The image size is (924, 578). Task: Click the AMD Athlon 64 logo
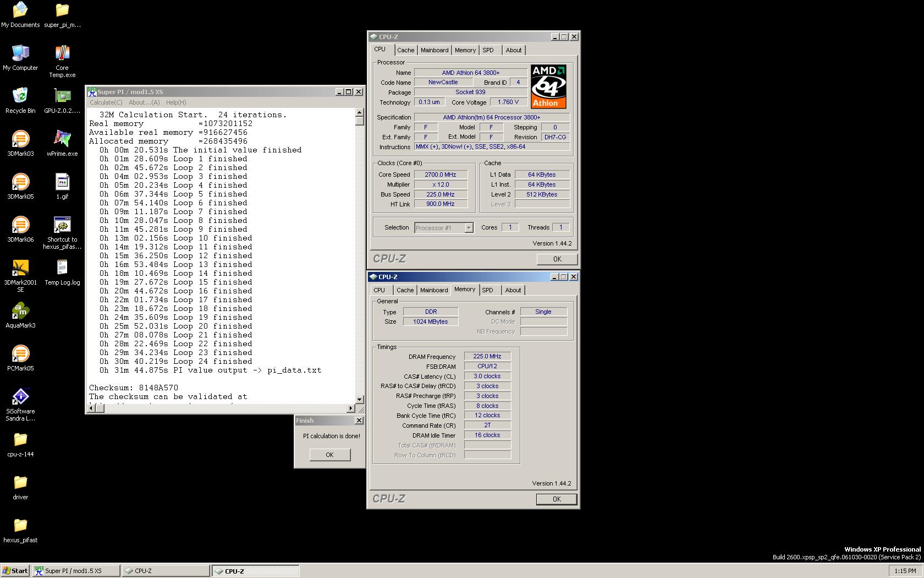pyautogui.click(x=548, y=86)
